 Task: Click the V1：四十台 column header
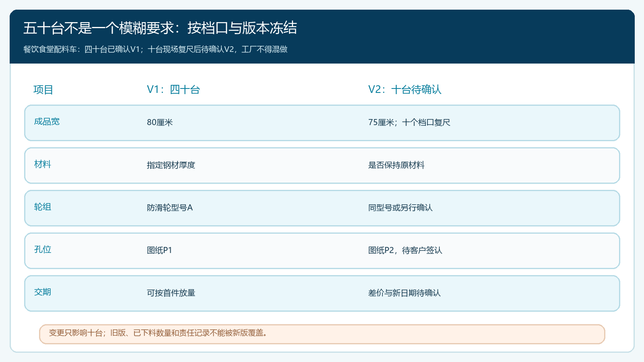pos(173,90)
